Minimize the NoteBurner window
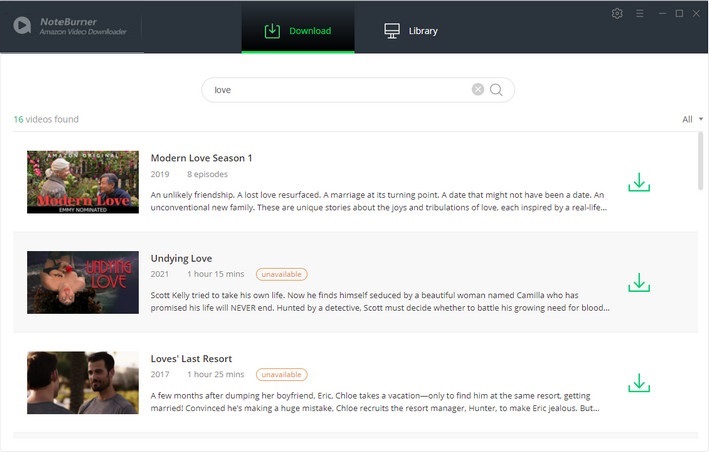The image size is (709, 452). [x=662, y=14]
